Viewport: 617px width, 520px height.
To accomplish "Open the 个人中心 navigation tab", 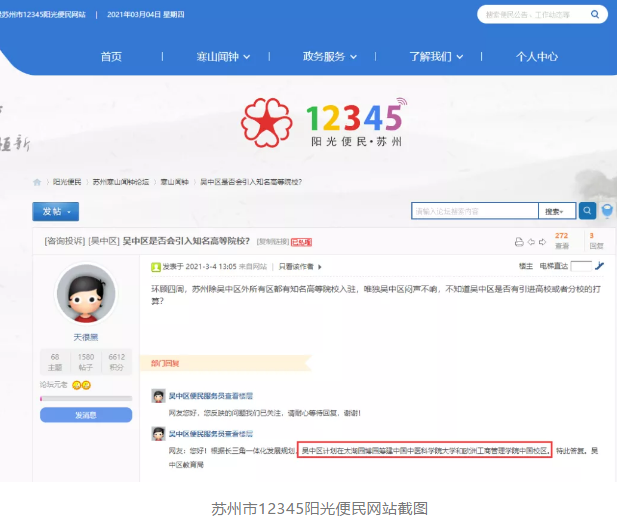I will point(536,56).
